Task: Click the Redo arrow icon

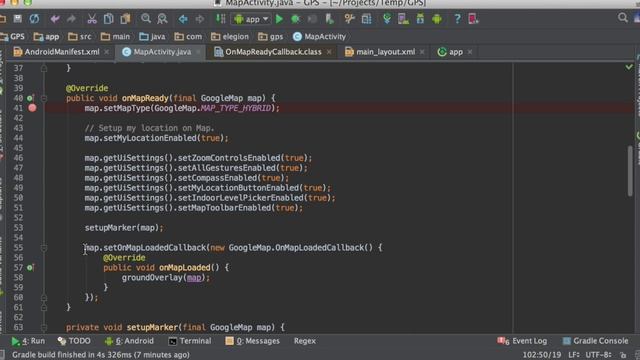Action: 71,19
